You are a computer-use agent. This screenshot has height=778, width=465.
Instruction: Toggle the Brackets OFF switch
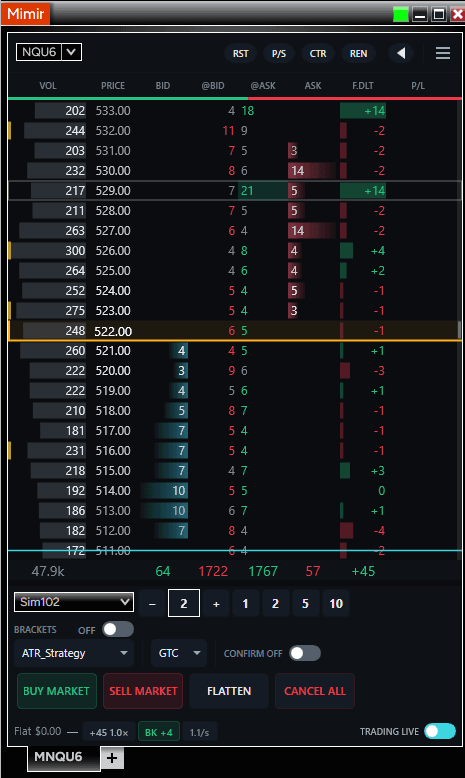point(118,629)
